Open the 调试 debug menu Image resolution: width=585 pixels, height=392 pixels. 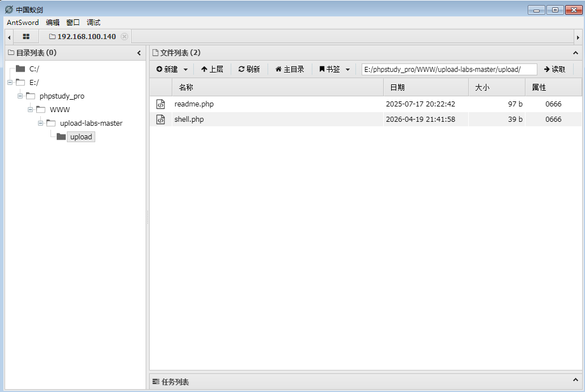(x=94, y=23)
